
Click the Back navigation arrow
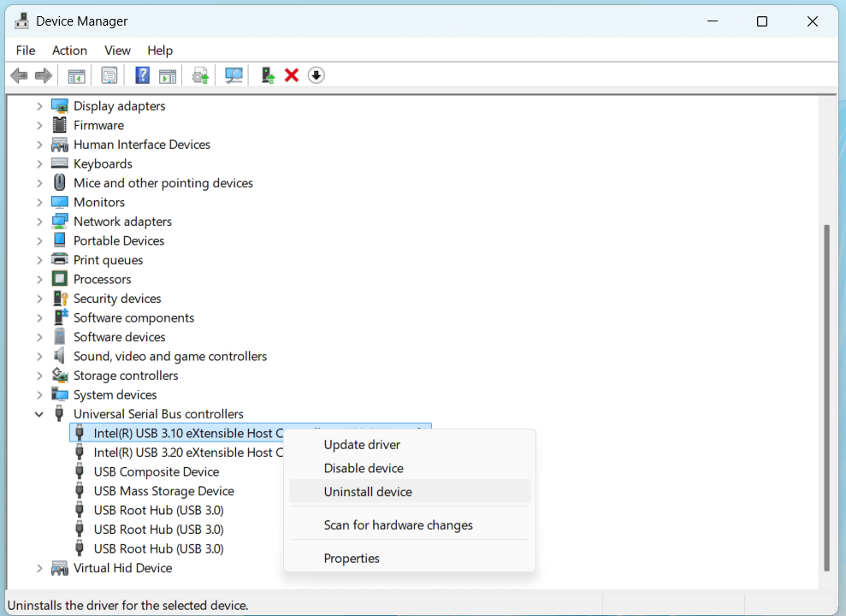click(x=19, y=75)
